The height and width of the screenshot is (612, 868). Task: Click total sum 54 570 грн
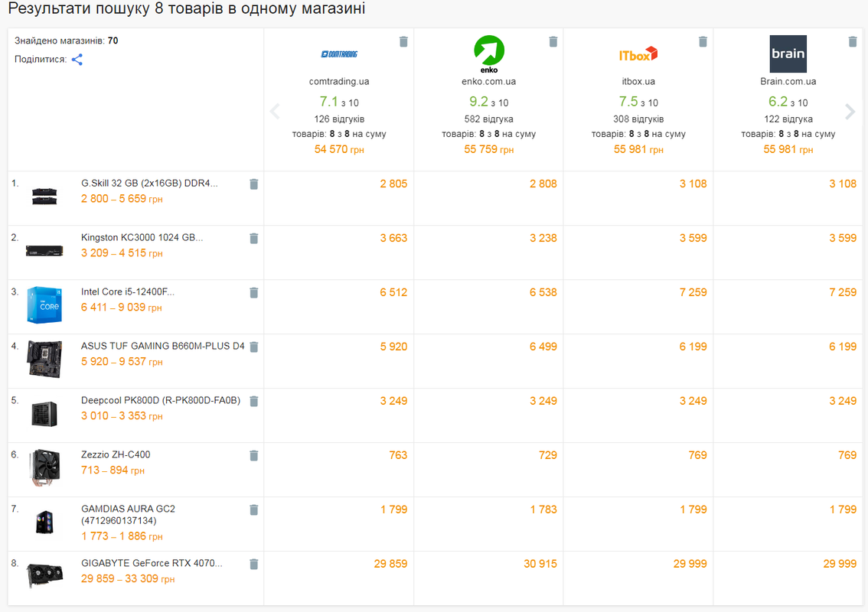339,149
